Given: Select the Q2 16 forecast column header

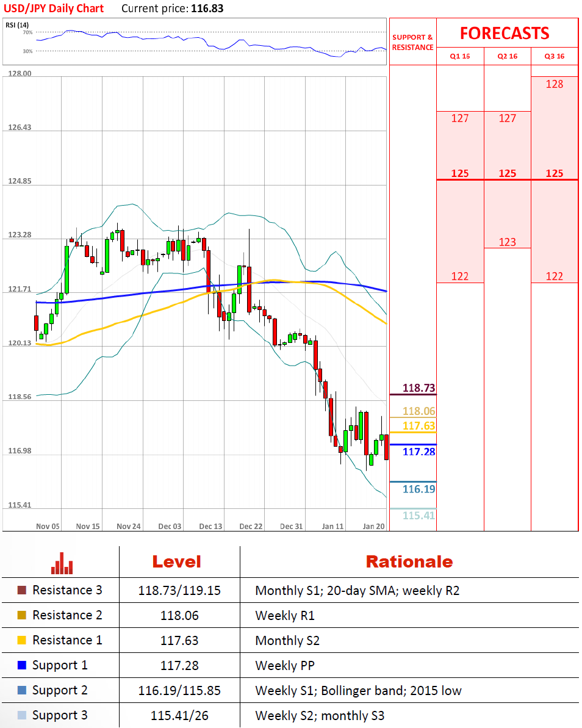Looking at the screenshot, I should click(x=508, y=56).
